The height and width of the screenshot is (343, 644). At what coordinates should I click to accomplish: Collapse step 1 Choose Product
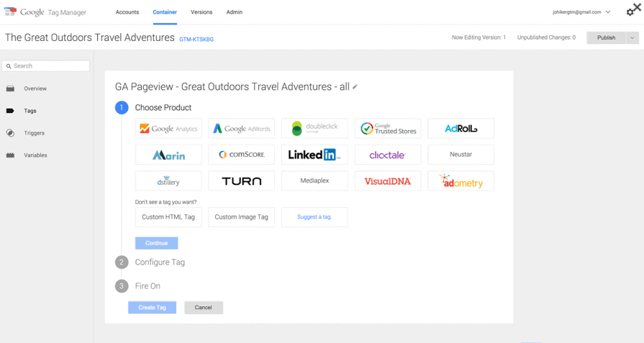[x=163, y=107]
